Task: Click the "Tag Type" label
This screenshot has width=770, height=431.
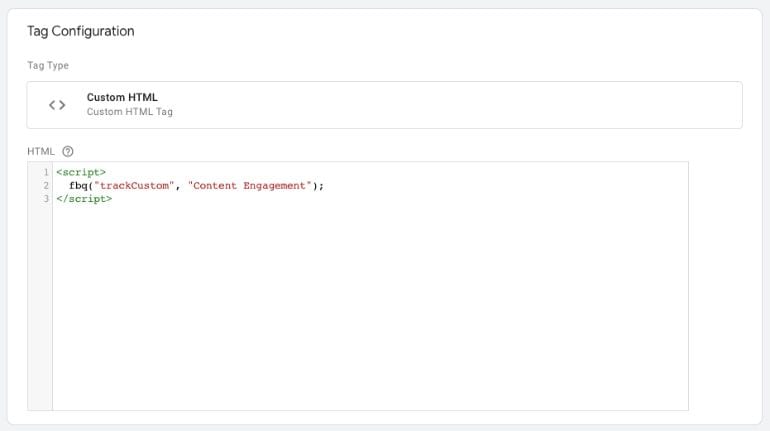Action: (x=48, y=65)
